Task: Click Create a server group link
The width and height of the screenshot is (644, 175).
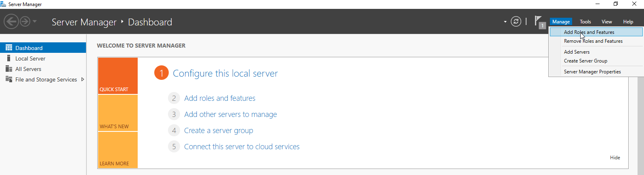Action: pyautogui.click(x=218, y=130)
